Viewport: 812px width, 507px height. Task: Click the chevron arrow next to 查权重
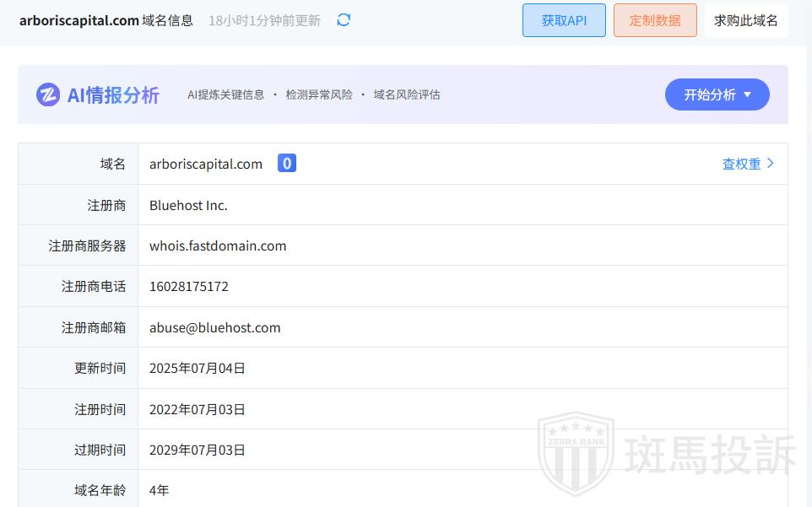(770, 164)
